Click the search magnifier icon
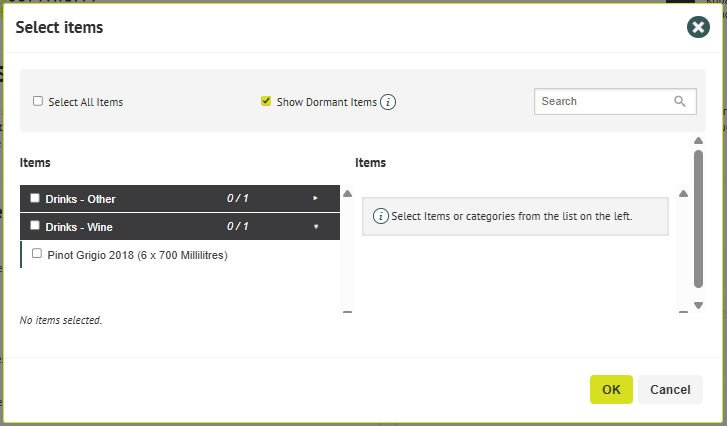This screenshot has height=426, width=727. click(680, 101)
